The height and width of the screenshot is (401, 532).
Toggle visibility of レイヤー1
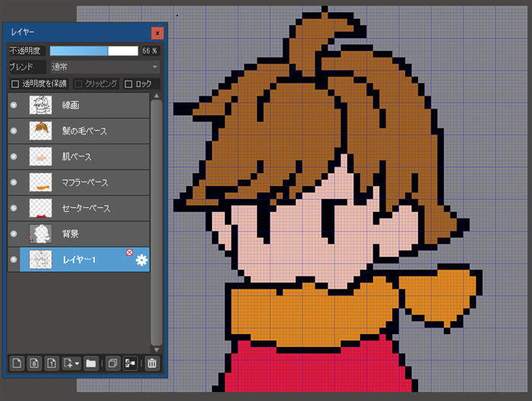(x=14, y=260)
